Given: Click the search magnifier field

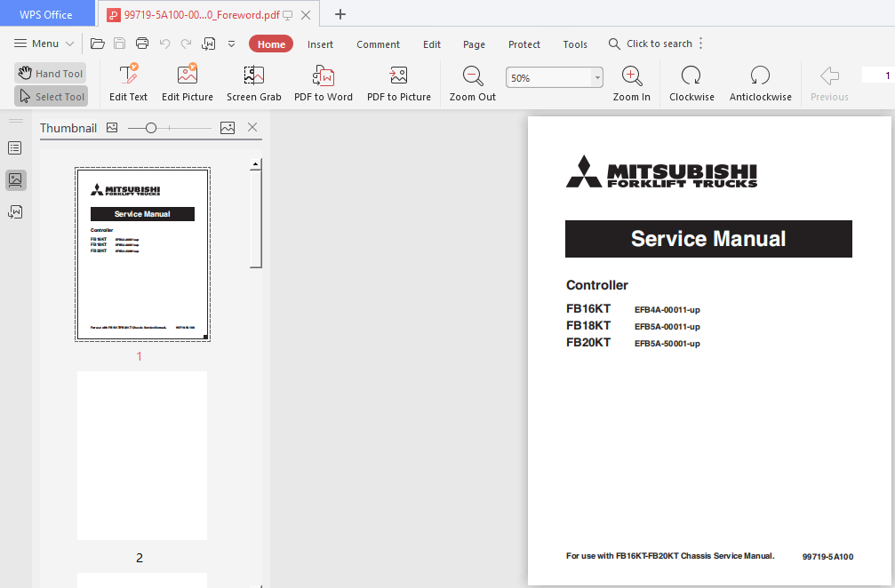Looking at the screenshot, I should coord(650,44).
